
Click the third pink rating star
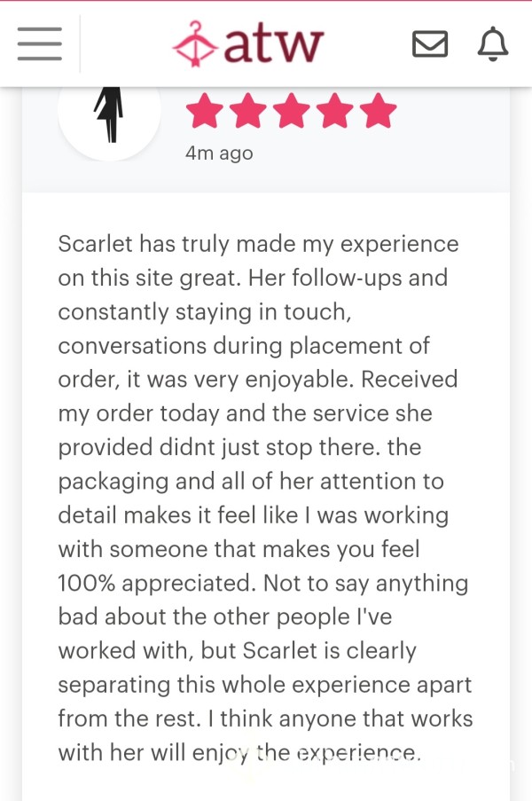pyautogui.click(x=291, y=110)
